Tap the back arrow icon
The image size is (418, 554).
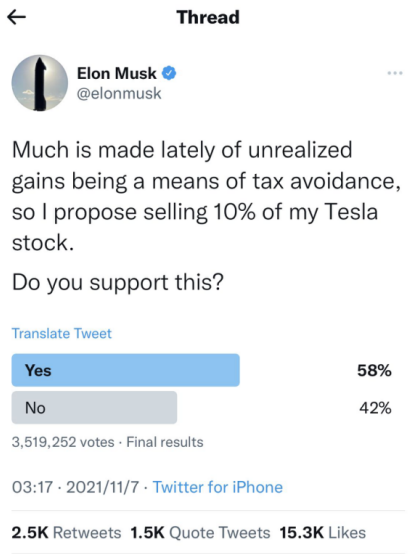[x=16, y=17]
